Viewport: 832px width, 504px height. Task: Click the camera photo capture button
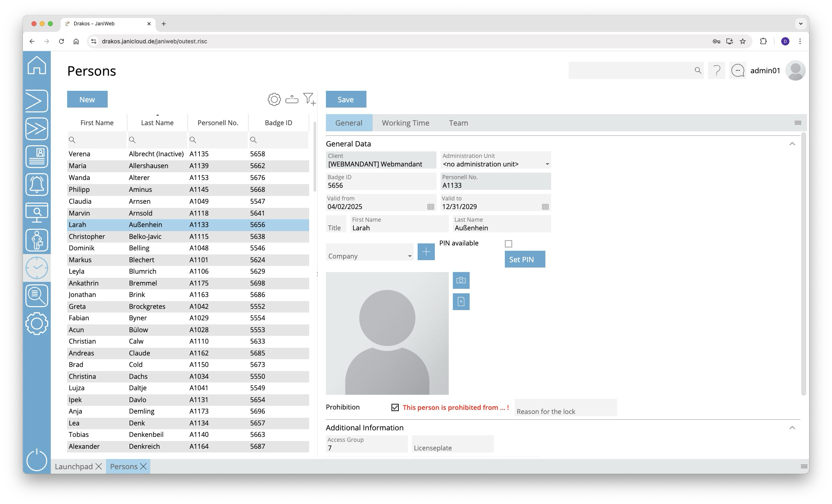[x=461, y=281]
